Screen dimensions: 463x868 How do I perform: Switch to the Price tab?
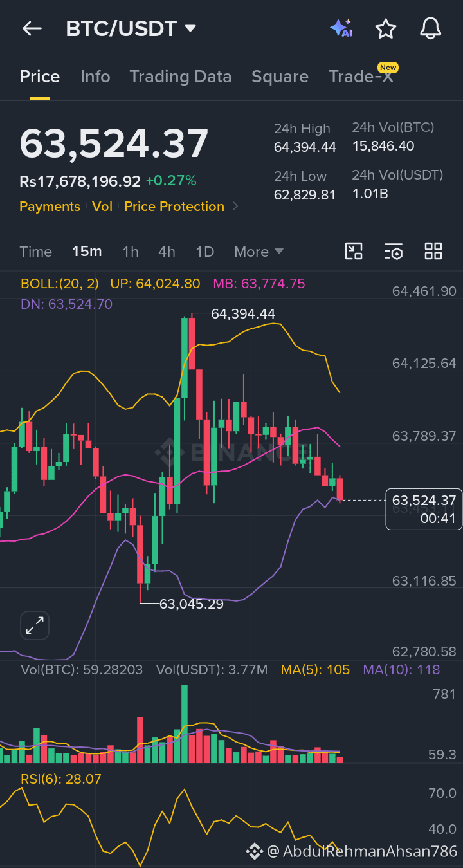click(40, 77)
